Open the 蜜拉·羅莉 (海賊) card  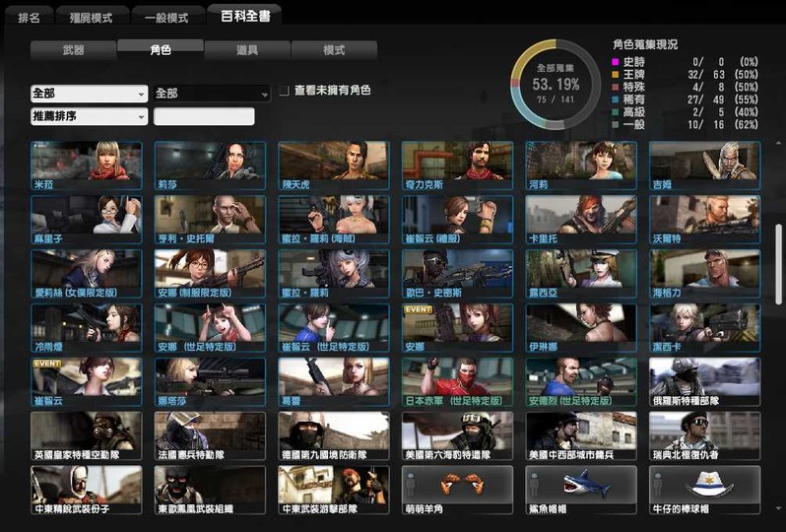click(x=334, y=220)
